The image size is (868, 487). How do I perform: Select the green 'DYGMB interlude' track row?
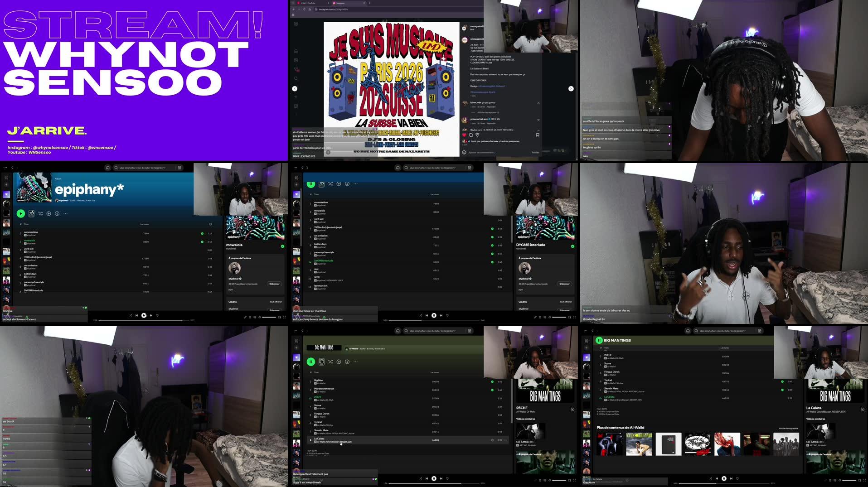click(x=407, y=262)
